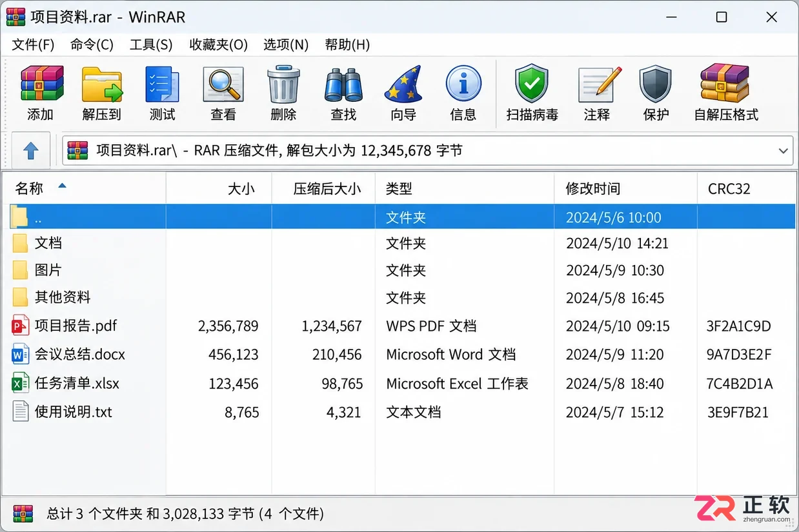
Task: Click size value 2,356,789
Action: (x=228, y=326)
